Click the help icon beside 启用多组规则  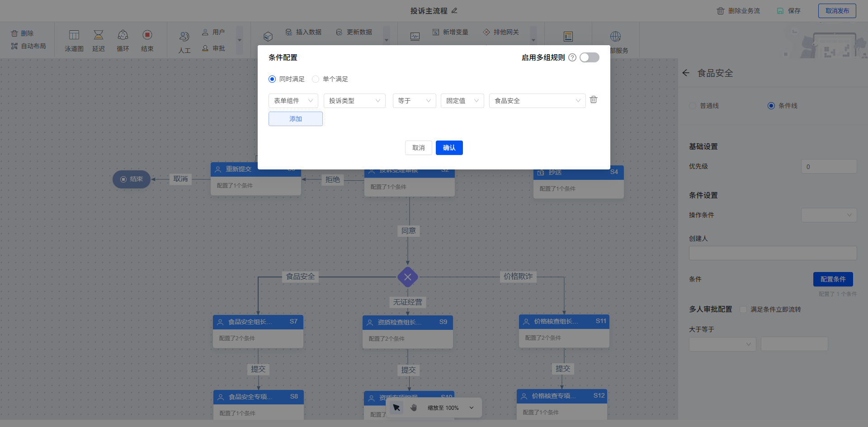tap(572, 57)
